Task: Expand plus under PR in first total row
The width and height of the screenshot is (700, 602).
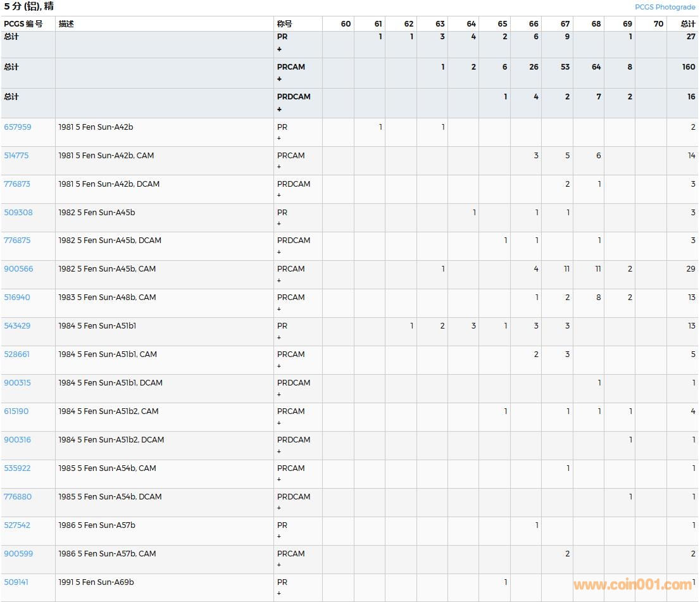Action: [279, 49]
